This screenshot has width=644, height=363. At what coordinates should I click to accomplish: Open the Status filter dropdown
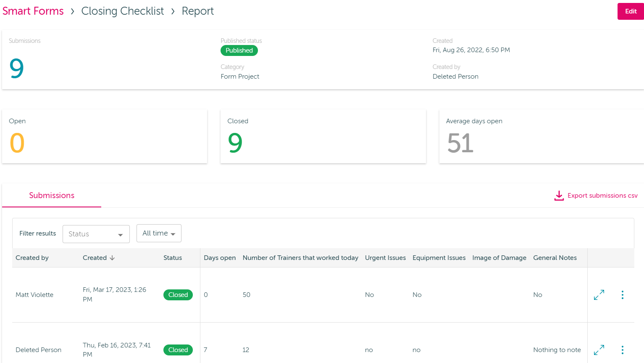click(96, 234)
